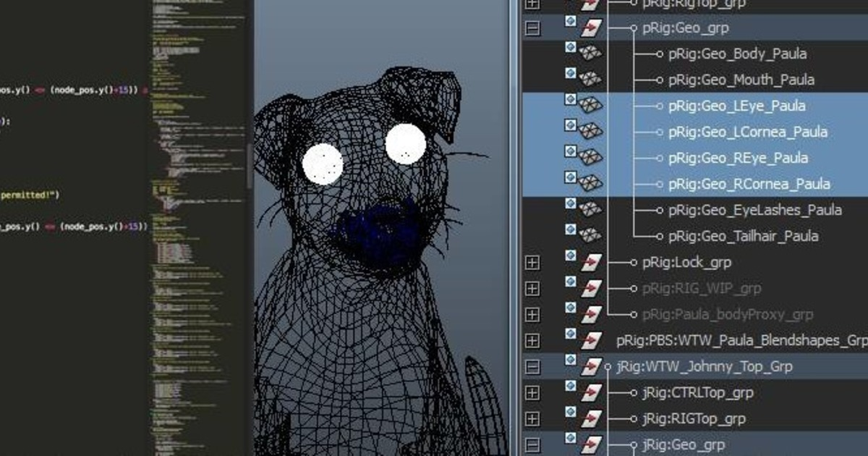Screen dimensions: 868x456
Task: Select pRig:Lock_grp label
Action: coord(686,262)
